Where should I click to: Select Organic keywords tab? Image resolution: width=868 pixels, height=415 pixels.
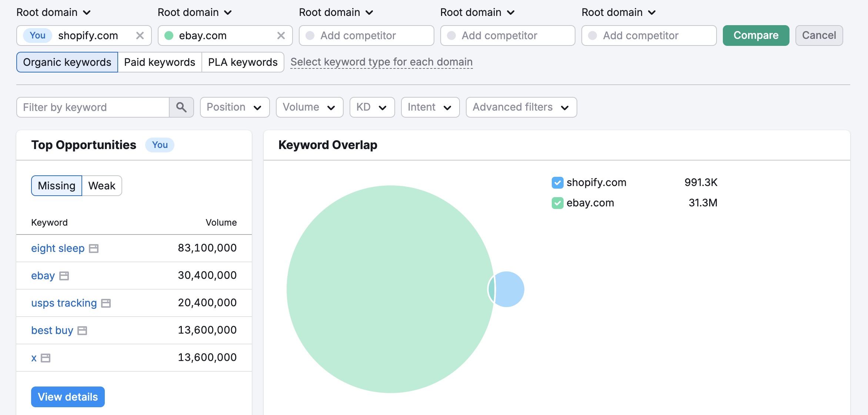67,62
